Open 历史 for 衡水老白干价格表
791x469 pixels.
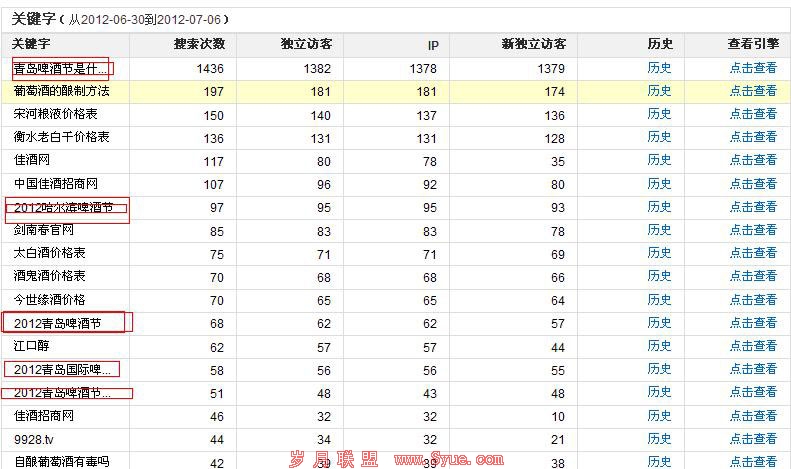(659, 137)
